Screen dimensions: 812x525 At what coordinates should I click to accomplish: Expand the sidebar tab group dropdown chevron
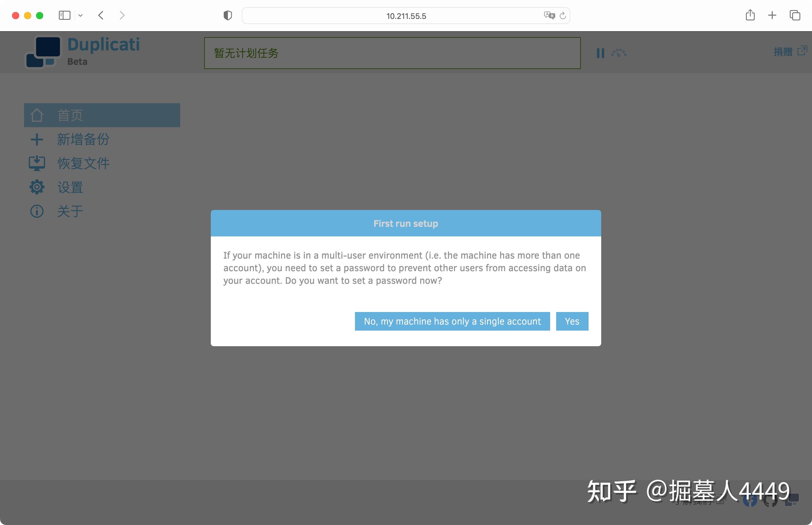tap(80, 15)
